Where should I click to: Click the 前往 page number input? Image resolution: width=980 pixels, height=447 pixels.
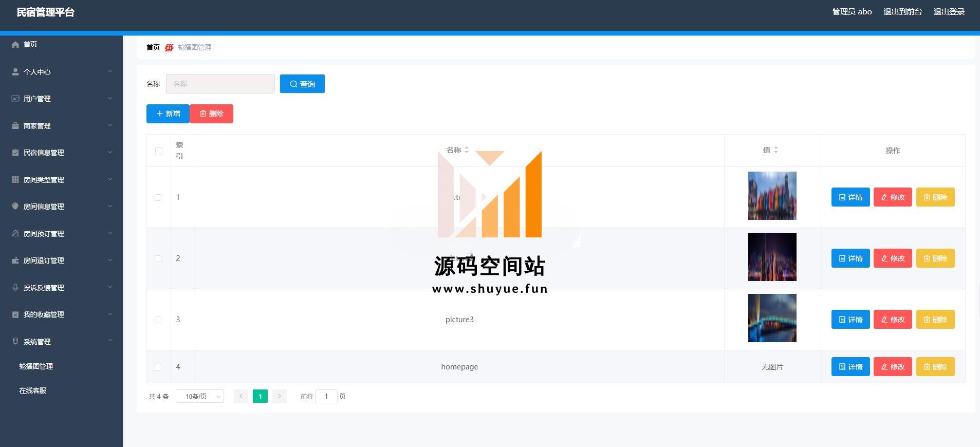(x=326, y=396)
